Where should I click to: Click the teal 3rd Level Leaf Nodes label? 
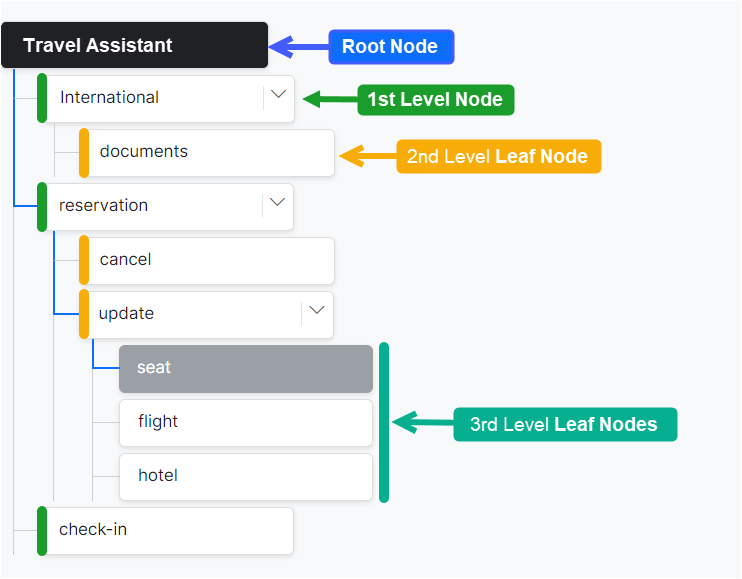pyautogui.click(x=564, y=424)
